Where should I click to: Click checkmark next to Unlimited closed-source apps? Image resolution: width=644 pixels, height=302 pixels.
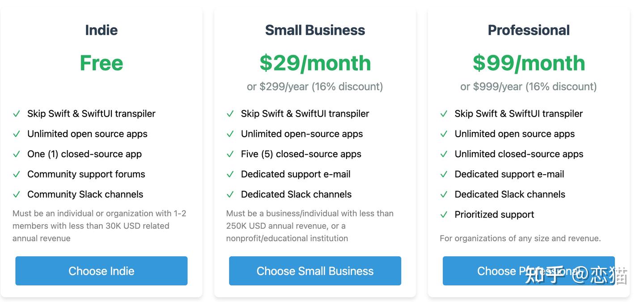pos(444,154)
